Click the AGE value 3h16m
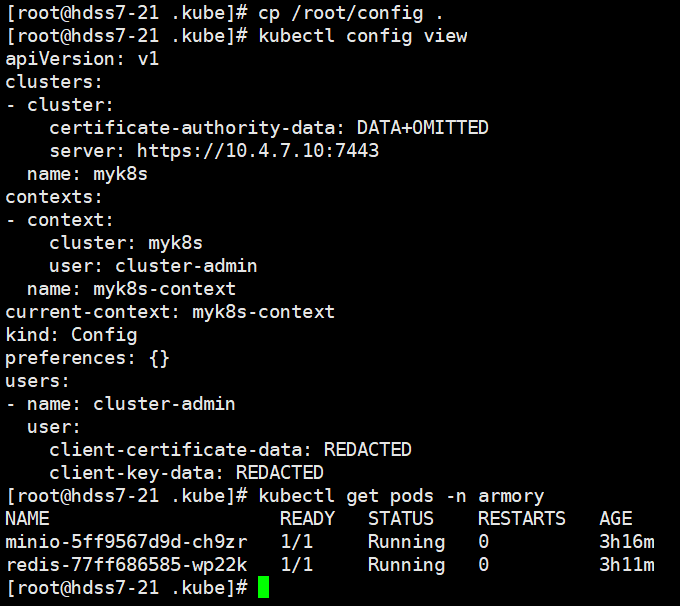The height and width of the screenshot is (606, 680). (x=626, y=542)
